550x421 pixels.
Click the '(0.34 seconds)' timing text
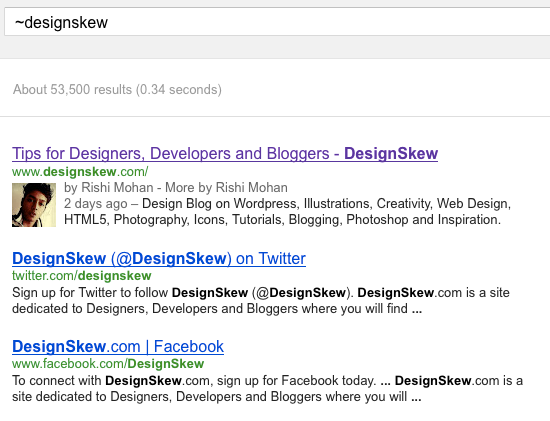pos(179,89)
